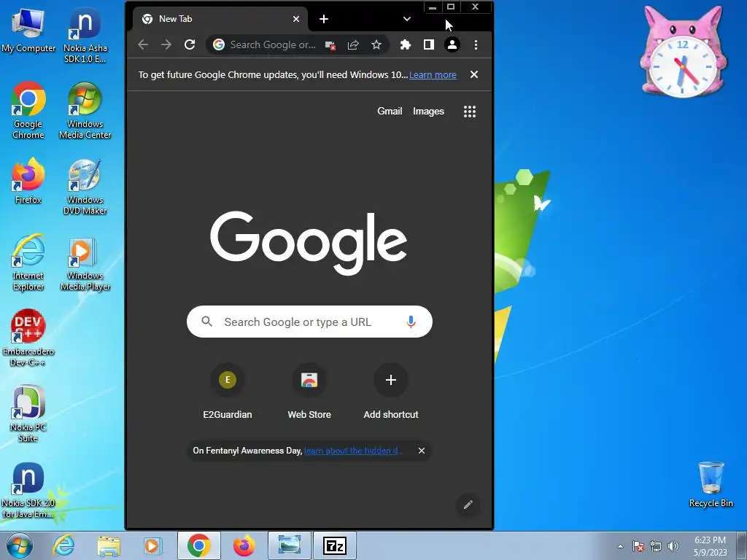Click the magnifier icon in search box
Screen dimensions: 747x560
pyautogui.click(x=206, y=322)
